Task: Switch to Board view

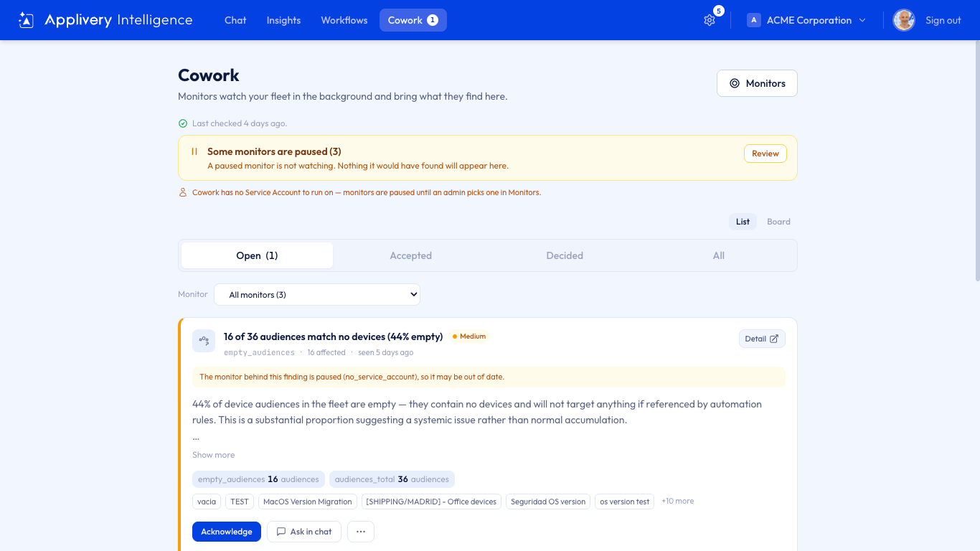Action: pos(778,222)
